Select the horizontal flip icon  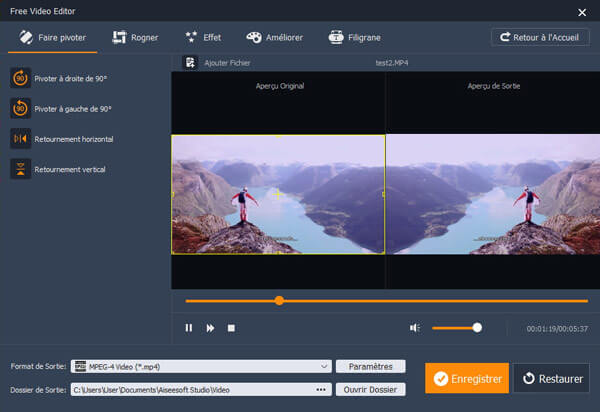[x=20, y=139]
